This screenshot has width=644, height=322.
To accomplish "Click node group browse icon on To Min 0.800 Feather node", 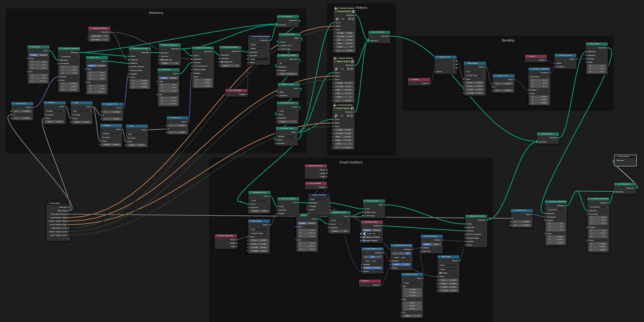I will [x=337, y=19].
